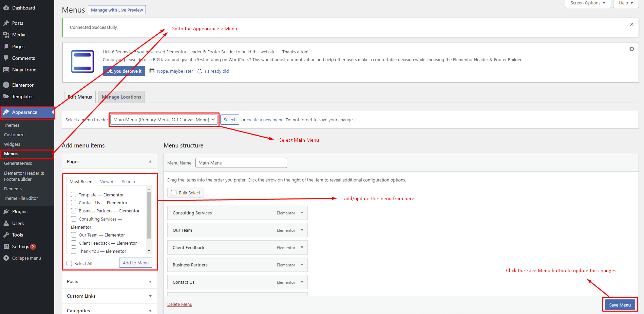This screenshot has width=644, height=314.
Task: Click the Templates folder icon
Action: (6, 97)
